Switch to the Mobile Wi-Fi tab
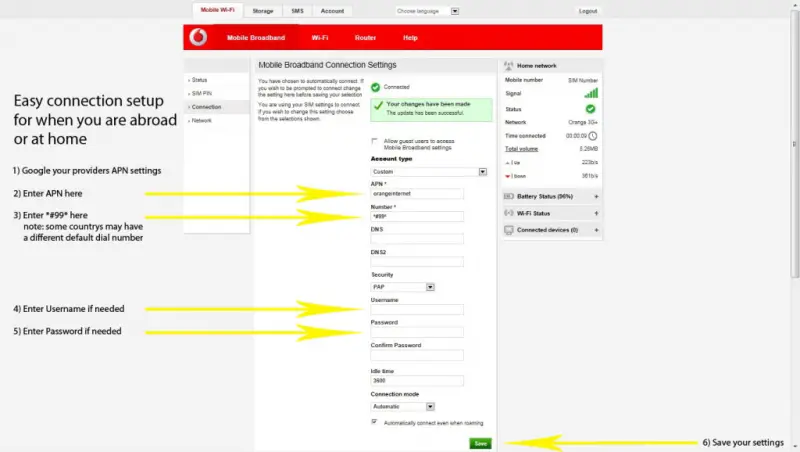The image size is (800, 452). pos(217,10)
